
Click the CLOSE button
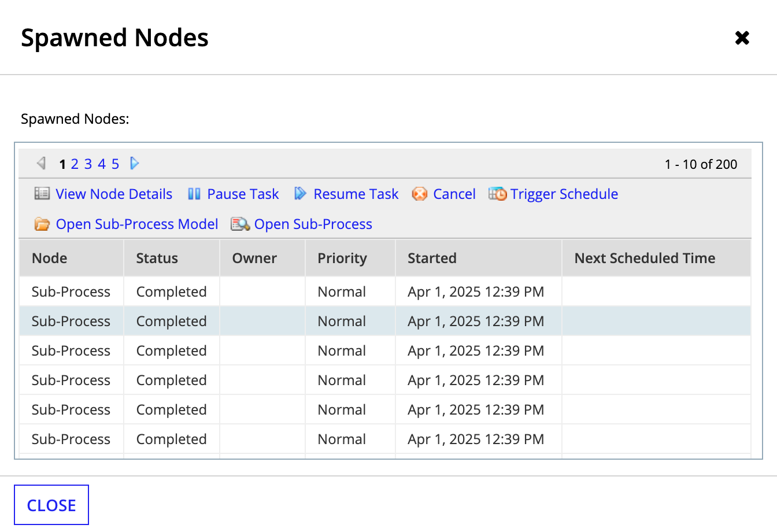coord(51,505)
